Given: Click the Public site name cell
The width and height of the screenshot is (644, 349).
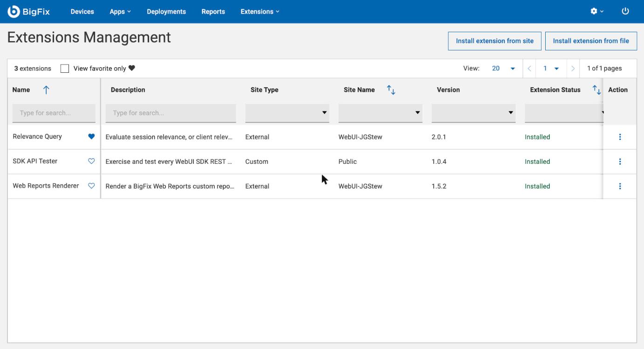Looking at the screenshot, I should [348, 161].
